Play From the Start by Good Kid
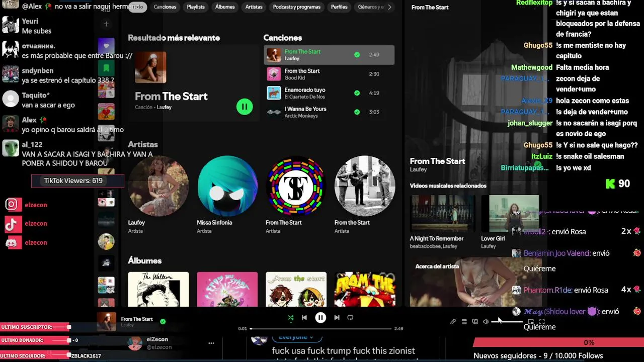Viewport: 644px width, 362px height. click(x=329, y=74)
